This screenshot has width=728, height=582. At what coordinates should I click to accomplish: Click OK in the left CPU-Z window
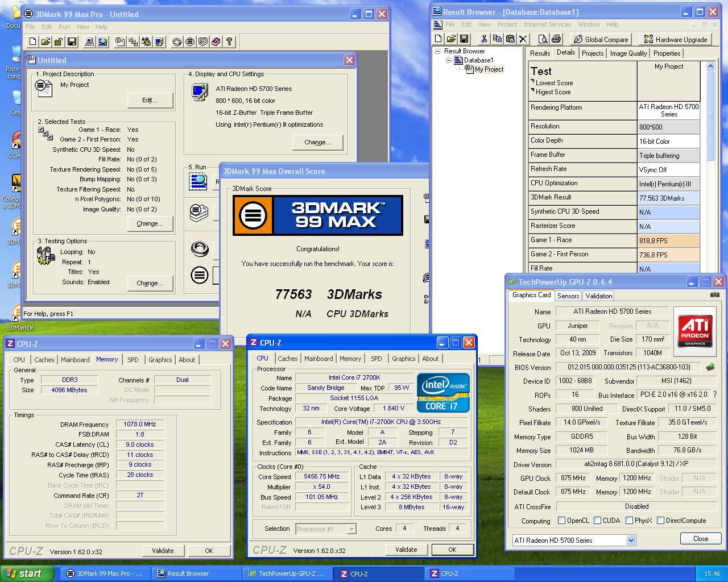click(209, 551)
